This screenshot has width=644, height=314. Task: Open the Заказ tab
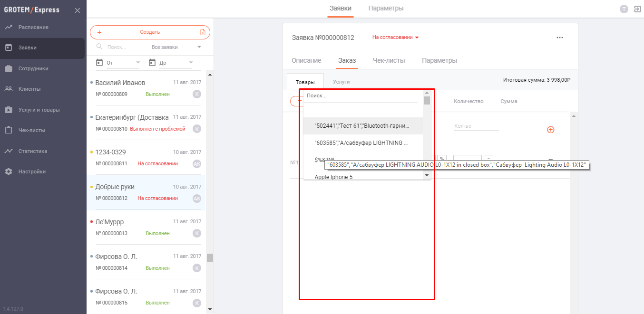click(347, 60)
